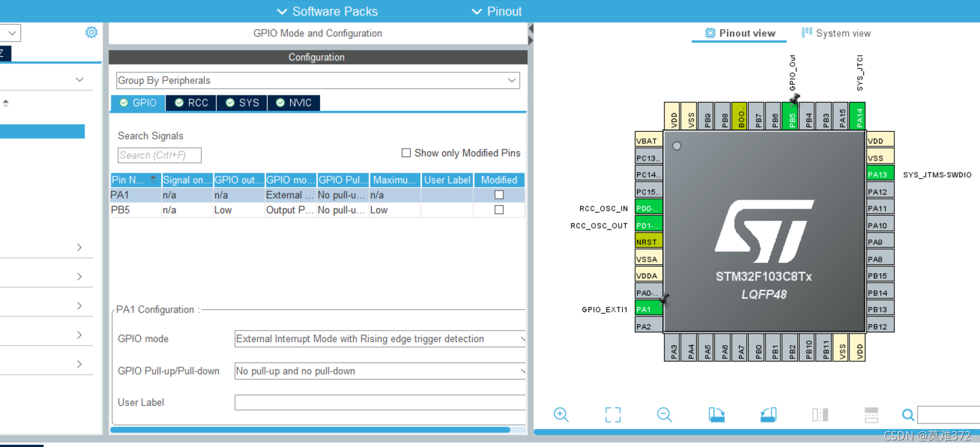The width and height of the screenshot is (980, 447).
Task: Sort by Modified column header
Action: pos(499,180)
